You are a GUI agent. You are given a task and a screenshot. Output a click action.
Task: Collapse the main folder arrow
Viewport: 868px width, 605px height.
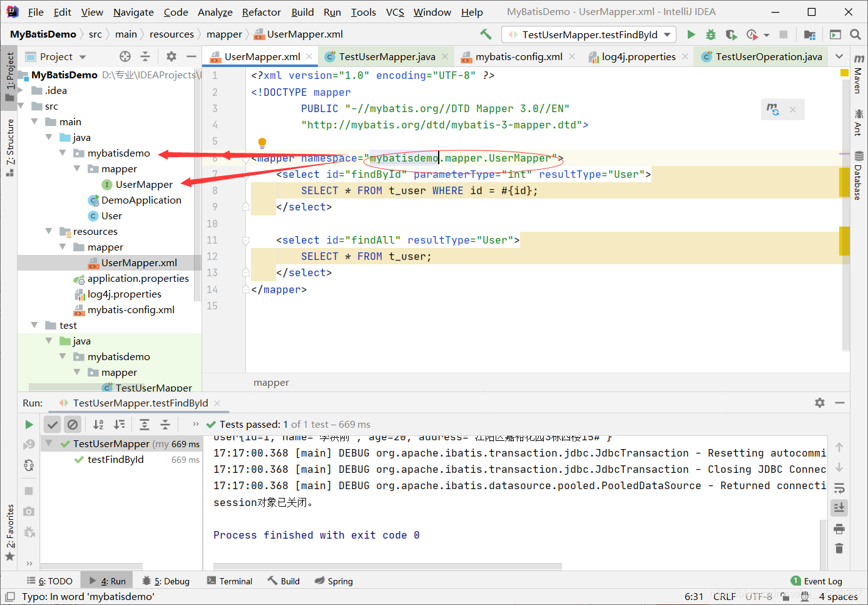pyautogui.click(x=34, y=122)
